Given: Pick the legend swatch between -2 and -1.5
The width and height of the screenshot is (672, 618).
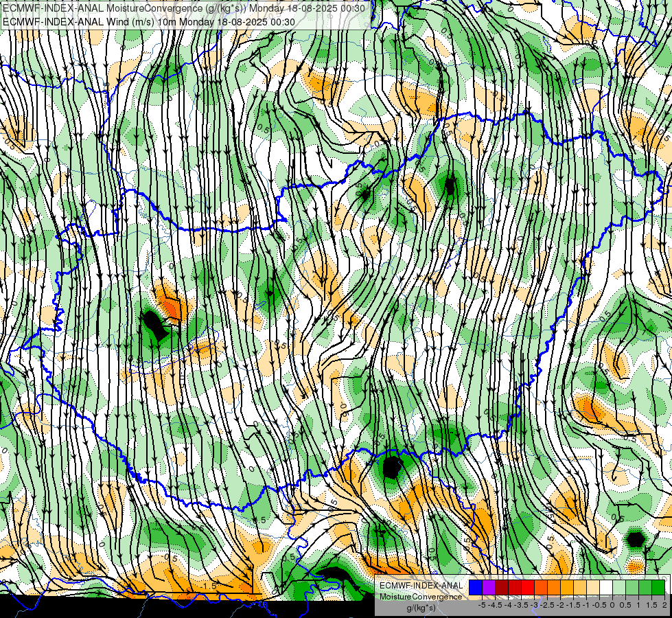Looking at the screenshot, I should (x=567, y=588).
